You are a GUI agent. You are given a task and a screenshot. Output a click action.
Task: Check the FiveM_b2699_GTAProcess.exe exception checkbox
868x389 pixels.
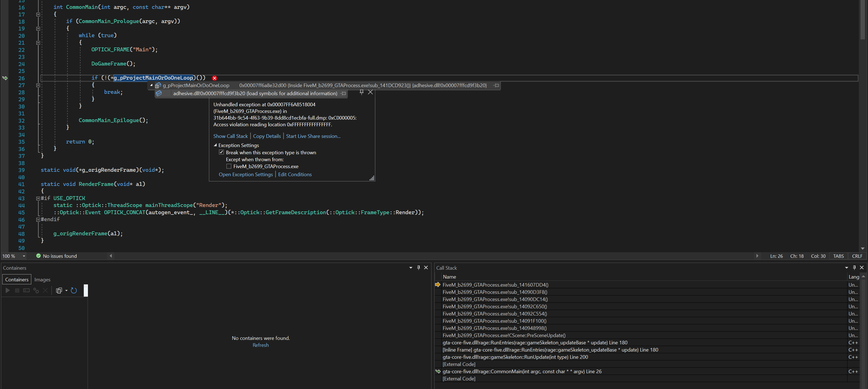click(229, 166)
